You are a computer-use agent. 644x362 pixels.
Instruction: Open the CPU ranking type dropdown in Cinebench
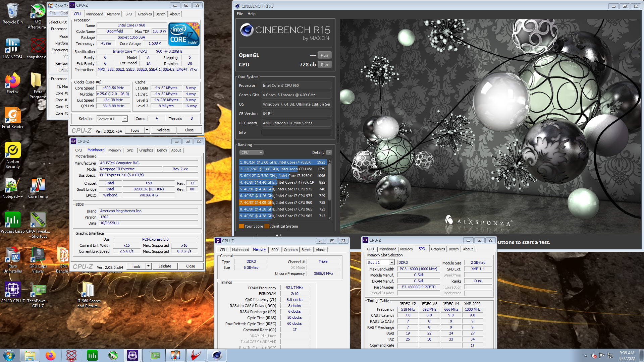tap(251, 153)
